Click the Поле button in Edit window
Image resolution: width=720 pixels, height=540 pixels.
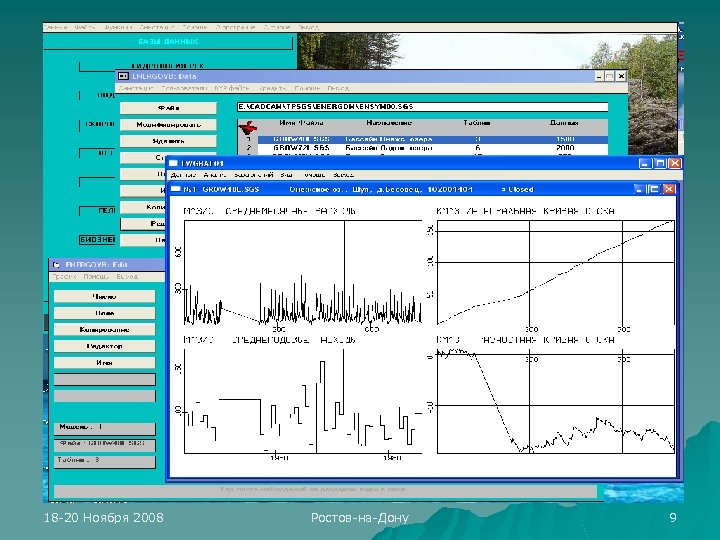click(105, 313)
